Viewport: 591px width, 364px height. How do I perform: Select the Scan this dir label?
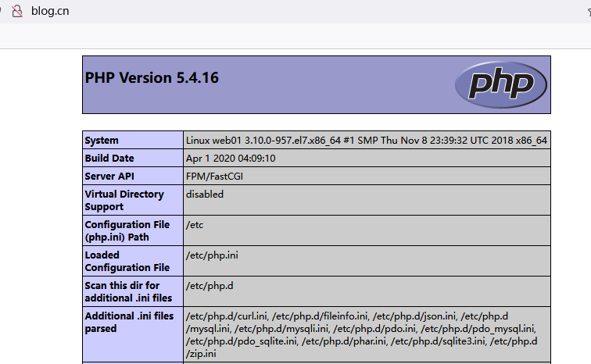tap(128, 291)
